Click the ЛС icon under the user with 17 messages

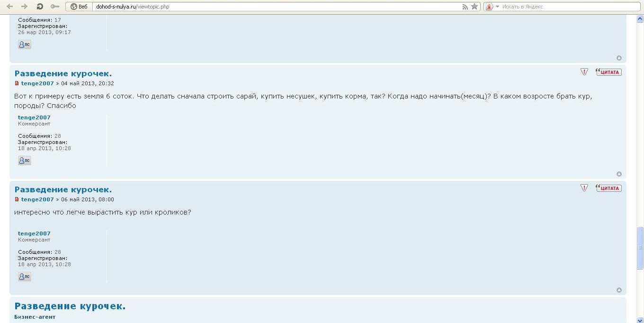[24, 45]
